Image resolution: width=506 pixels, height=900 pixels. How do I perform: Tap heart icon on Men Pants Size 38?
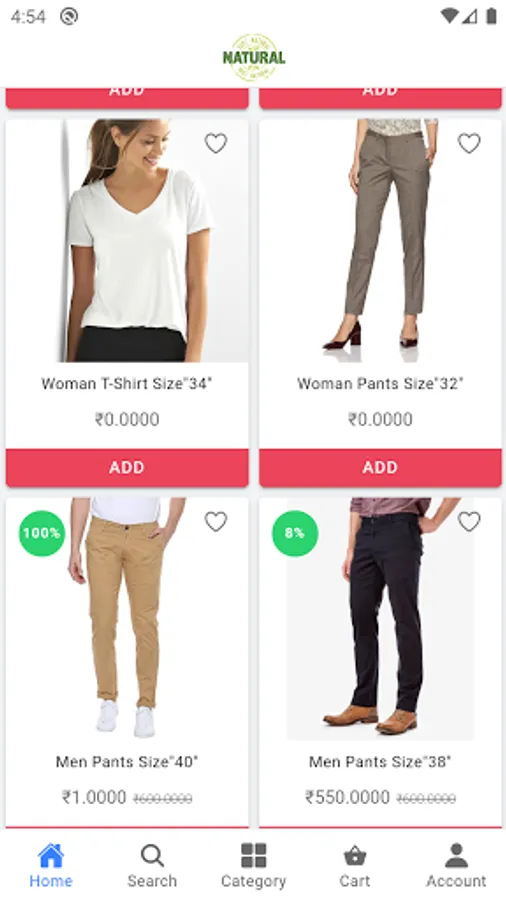469,521
